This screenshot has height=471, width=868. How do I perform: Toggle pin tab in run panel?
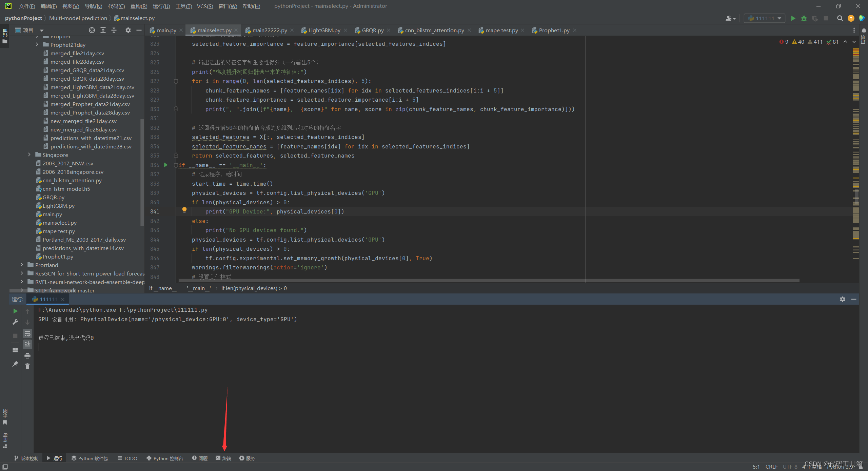[x=15, y=364]
